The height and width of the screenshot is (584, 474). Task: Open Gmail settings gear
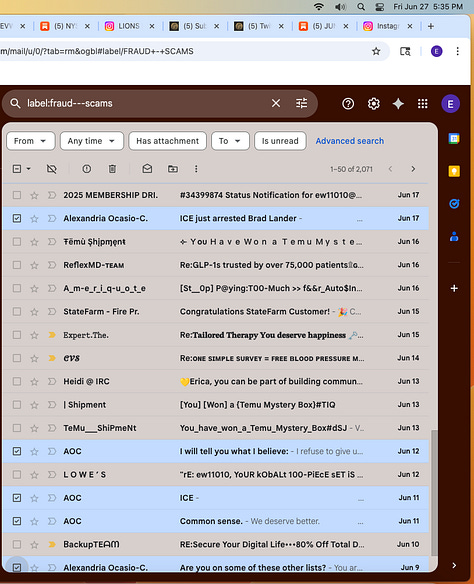pos(373,104)
